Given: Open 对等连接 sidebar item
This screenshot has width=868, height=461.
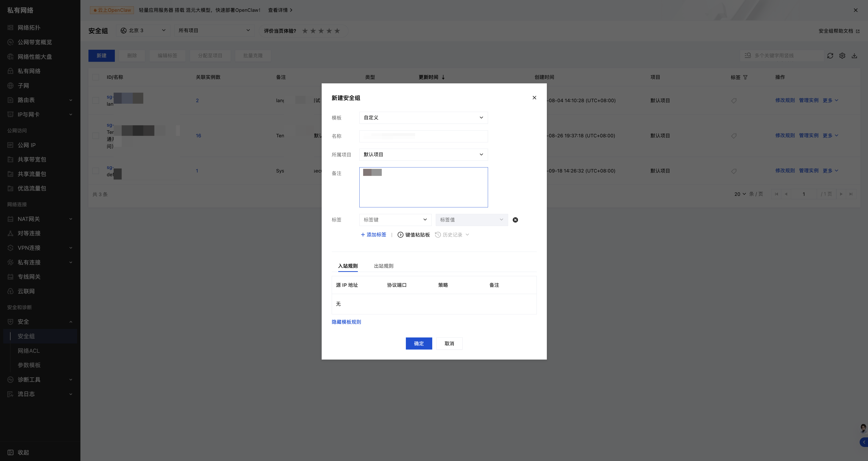Looking at the screenshot, I should click(x=29, y=233).
